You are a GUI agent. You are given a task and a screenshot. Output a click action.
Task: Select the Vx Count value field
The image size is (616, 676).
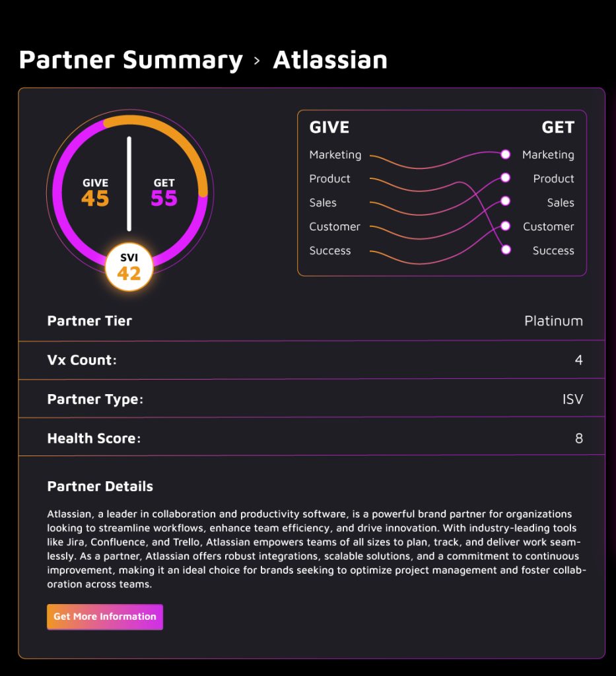pyautogui.click(x=578, y=360)
